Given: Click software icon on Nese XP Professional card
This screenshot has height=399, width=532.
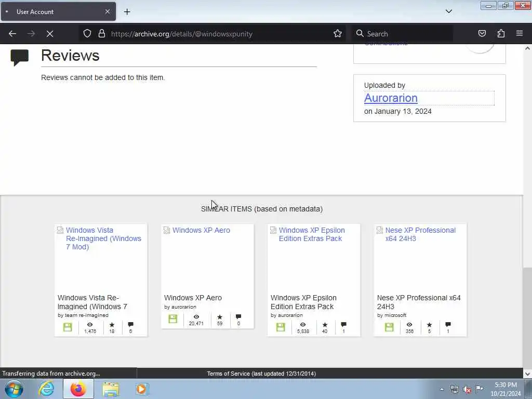Looking at the screenshot, I should tap(389, 327).
